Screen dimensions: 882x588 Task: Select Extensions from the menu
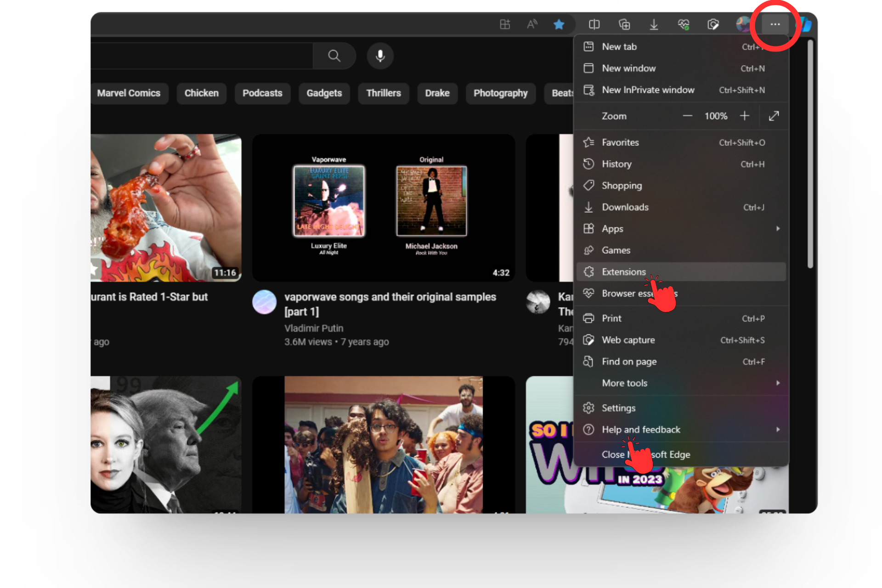[x=623, y=272]
